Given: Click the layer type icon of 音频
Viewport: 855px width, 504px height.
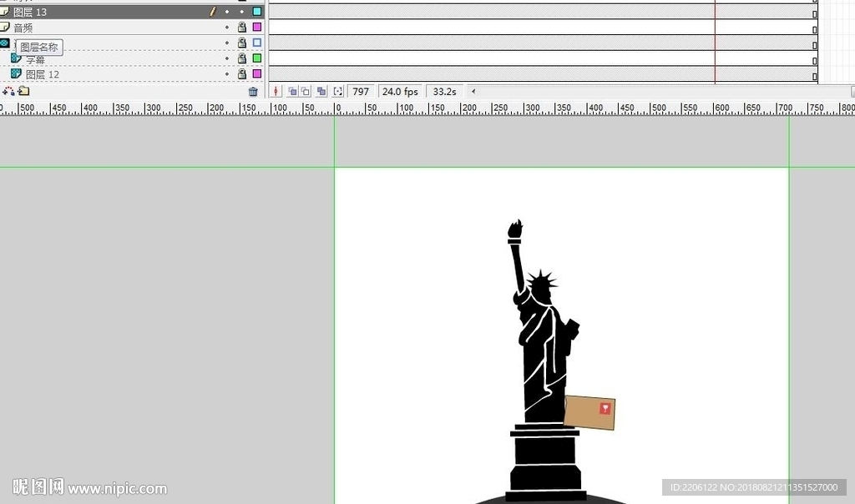Looking at the screenshot, I should pos(4,27).
